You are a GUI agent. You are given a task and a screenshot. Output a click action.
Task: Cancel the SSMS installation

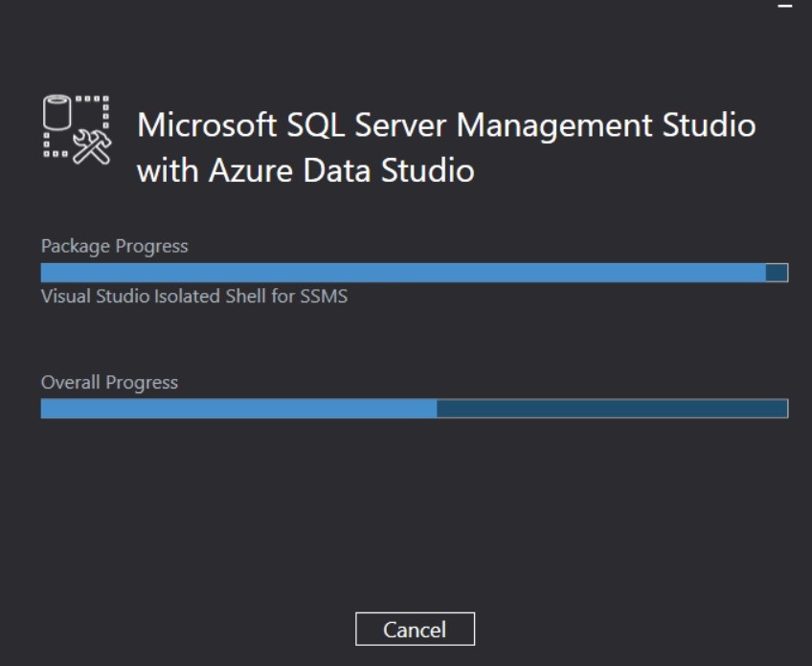(x=415, y=629)
